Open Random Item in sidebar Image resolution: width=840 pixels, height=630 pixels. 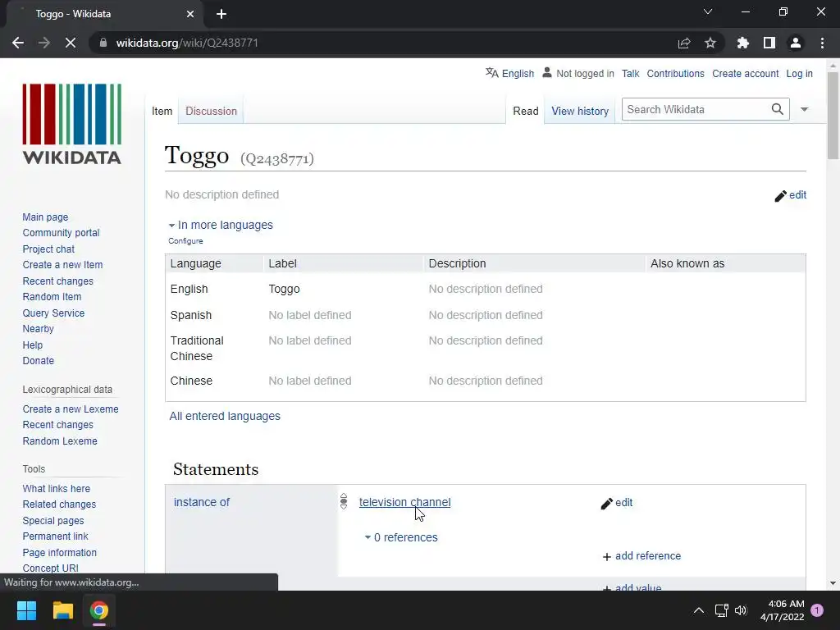[x=52, y=297]
